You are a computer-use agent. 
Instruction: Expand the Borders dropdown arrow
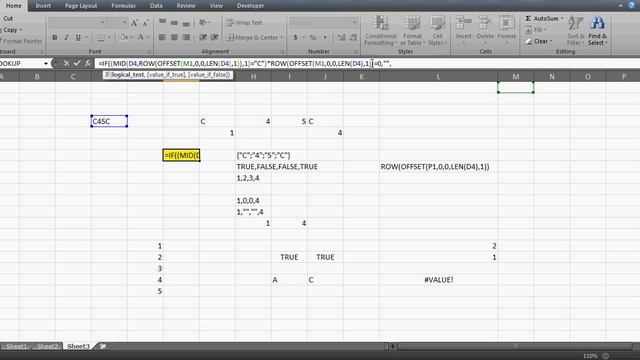point(109,38)
